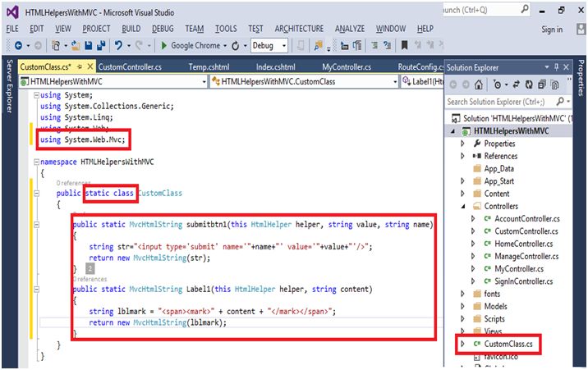Open the Solution Explorer window options arrow
The height and width of the screenshot is (370, 588).
point(547,67)
